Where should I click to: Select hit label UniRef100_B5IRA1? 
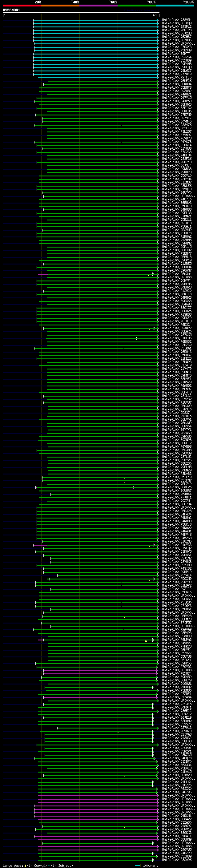(x=176, y=349)
